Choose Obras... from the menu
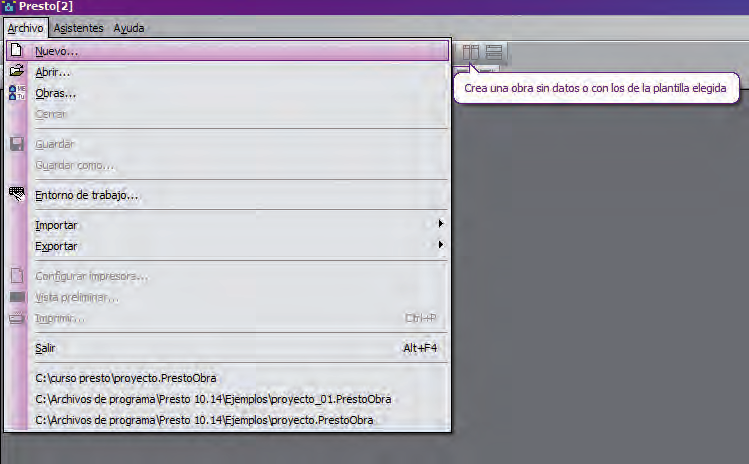749x464 pixels. [227, 93]
